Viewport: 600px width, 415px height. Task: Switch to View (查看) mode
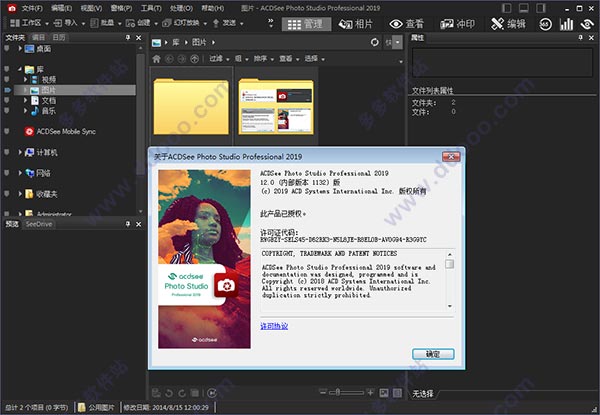coord(406,24)
